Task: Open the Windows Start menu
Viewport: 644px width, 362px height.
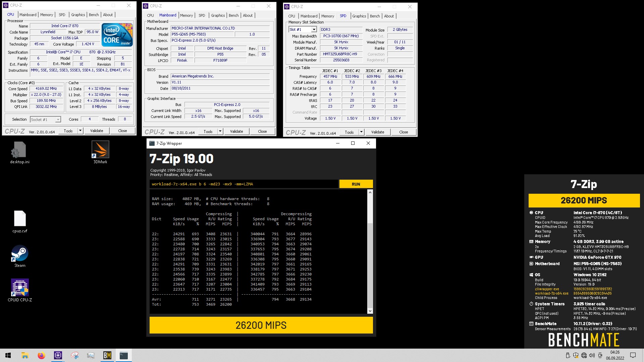Action: 8,355
